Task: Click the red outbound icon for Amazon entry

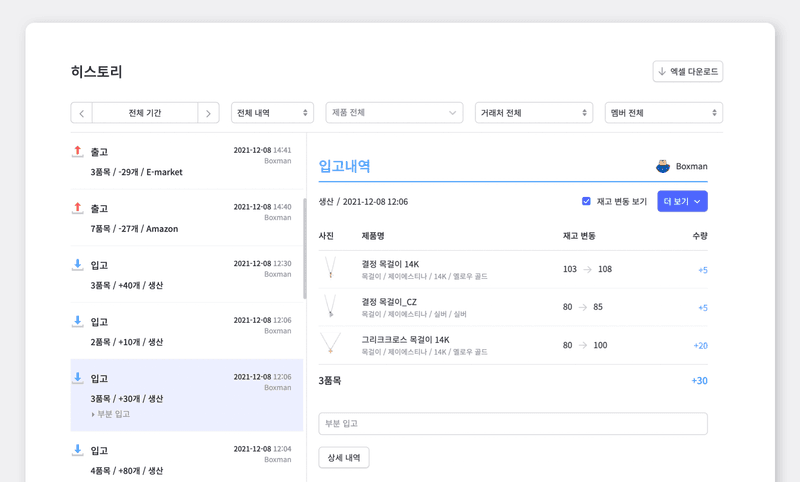Action: click(78, 208)
